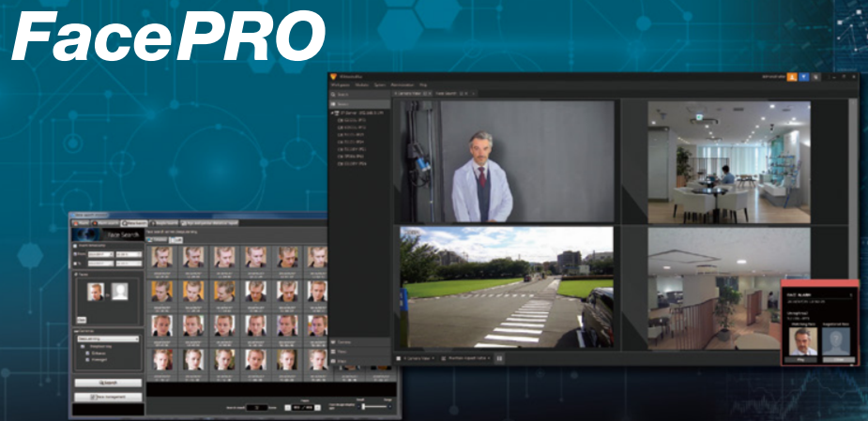Dismiss the Face Alarm popup with its X
The image size is (868, 421).
[851, 294]
